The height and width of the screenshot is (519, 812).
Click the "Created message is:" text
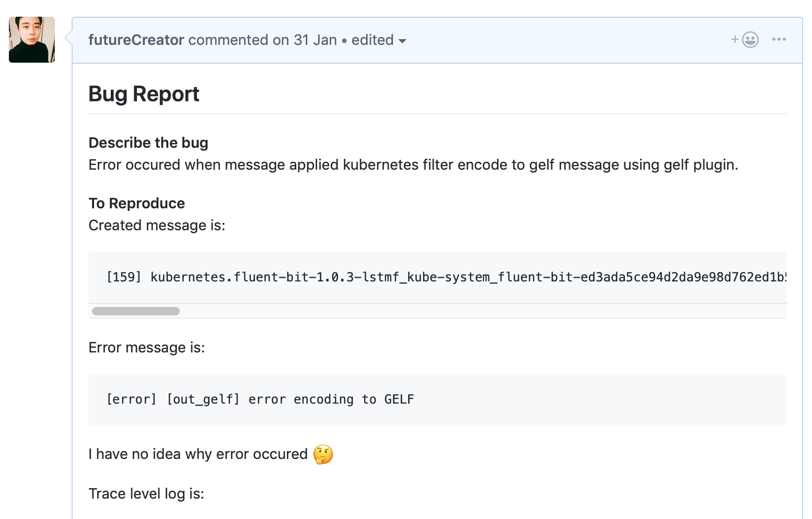point(157,226)
